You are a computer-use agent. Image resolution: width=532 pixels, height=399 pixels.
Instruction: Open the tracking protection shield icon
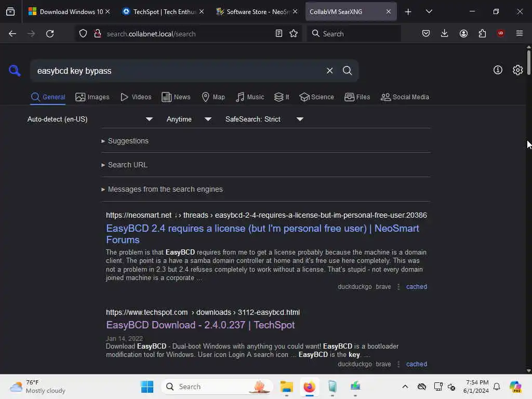click(x=83, y=34)
